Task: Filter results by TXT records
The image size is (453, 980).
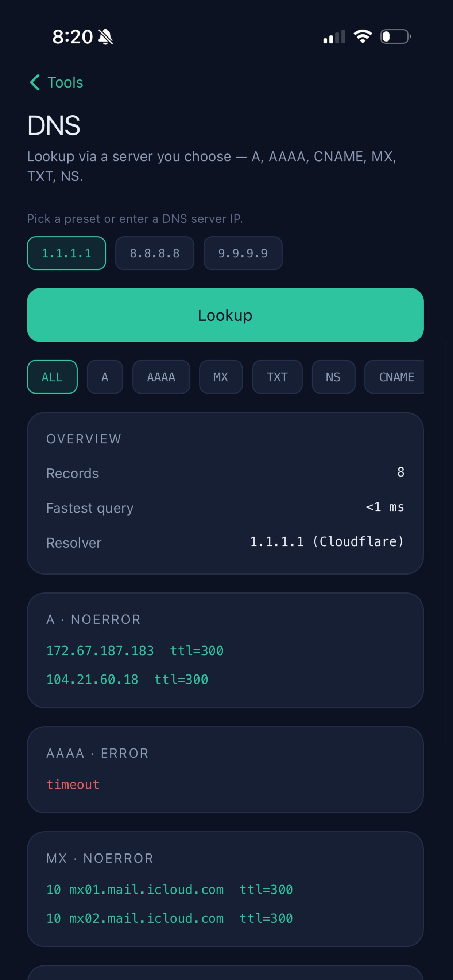Action: 277,377
